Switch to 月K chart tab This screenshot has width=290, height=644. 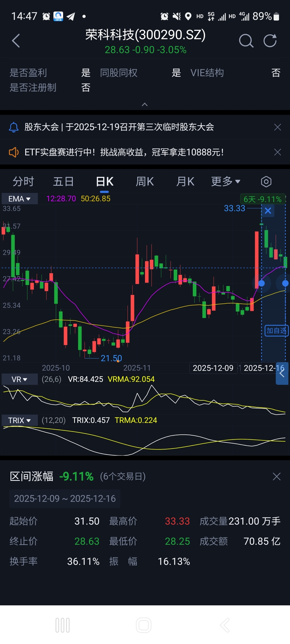(185, 181)
